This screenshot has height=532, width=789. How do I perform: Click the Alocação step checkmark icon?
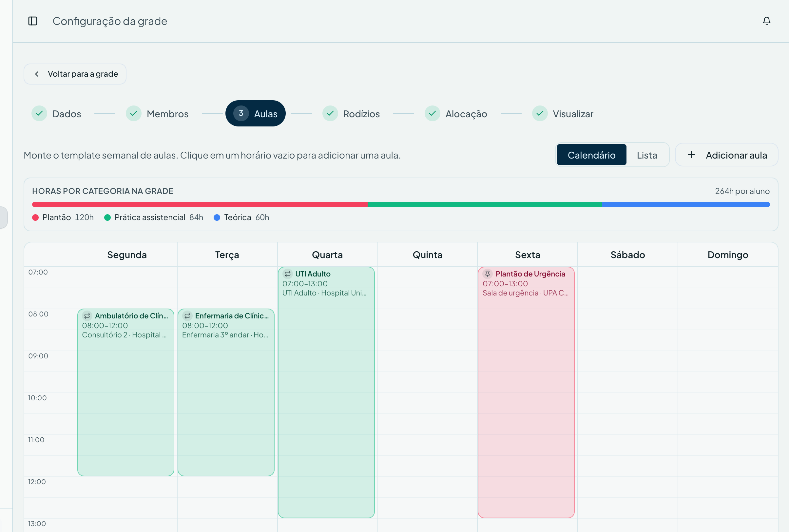(432, 113)
